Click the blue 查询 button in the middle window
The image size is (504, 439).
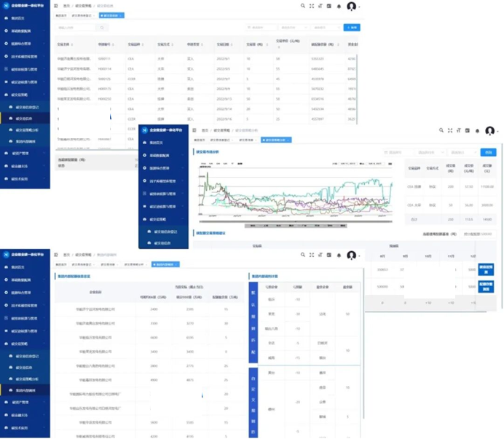pos(488,152)
